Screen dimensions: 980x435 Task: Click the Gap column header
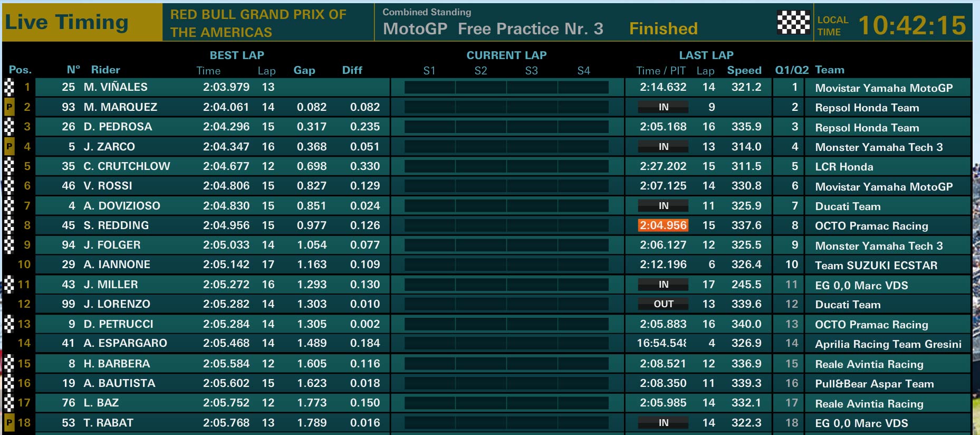point(304,70)
